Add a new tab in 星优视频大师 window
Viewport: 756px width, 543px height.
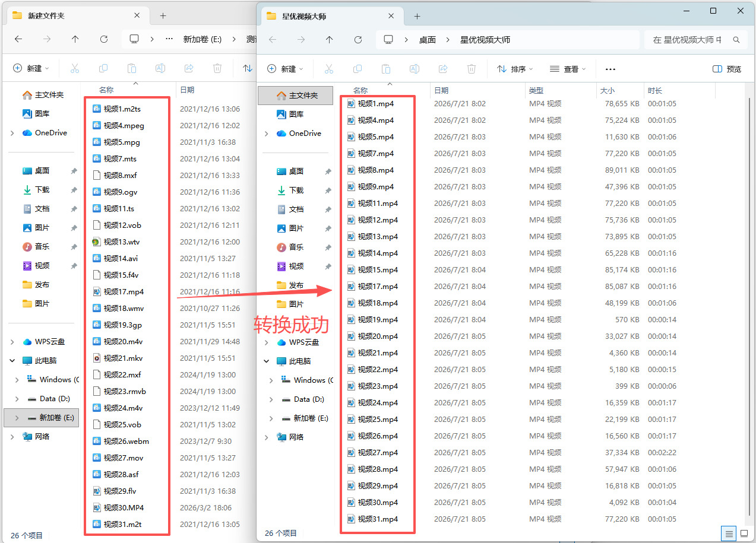(417, 16)
